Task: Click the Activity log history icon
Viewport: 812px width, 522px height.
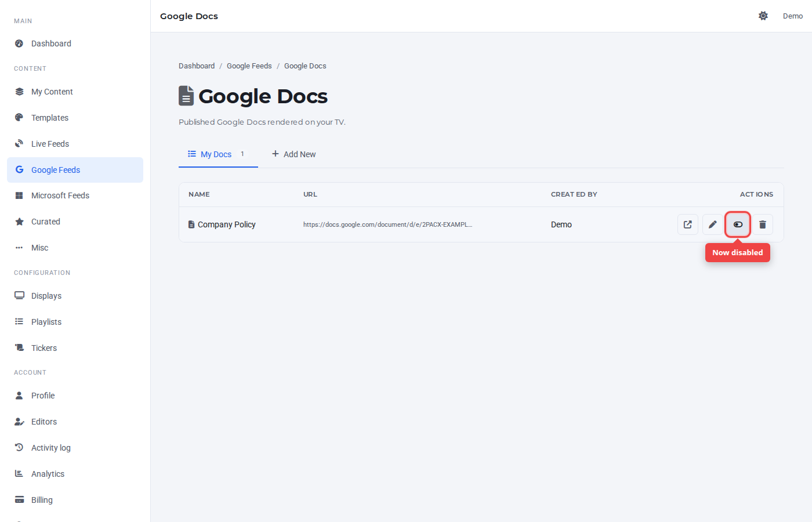Action: coord(19,448)
